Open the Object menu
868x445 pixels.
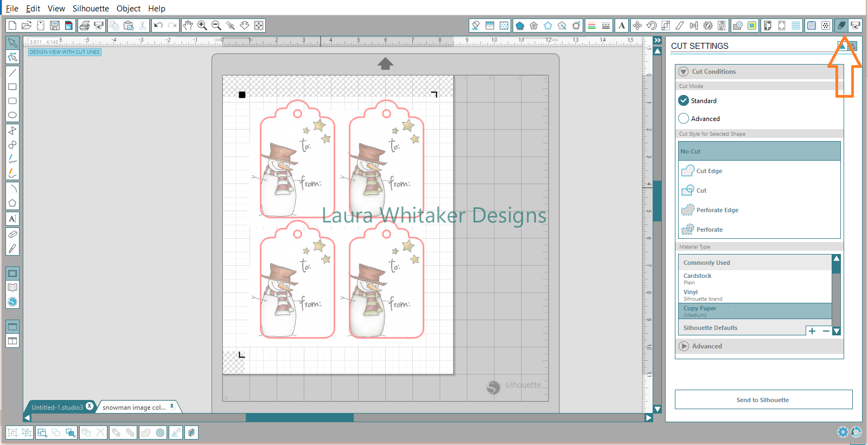(129, 9)
